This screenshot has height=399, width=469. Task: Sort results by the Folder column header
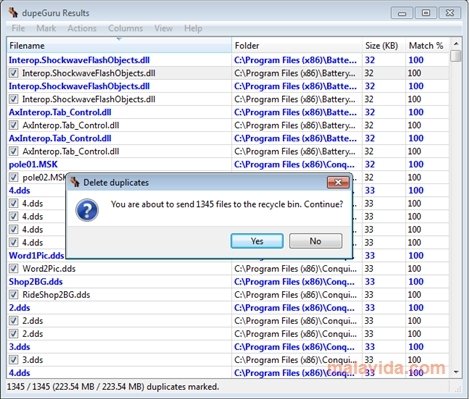[x=297, y=46]
